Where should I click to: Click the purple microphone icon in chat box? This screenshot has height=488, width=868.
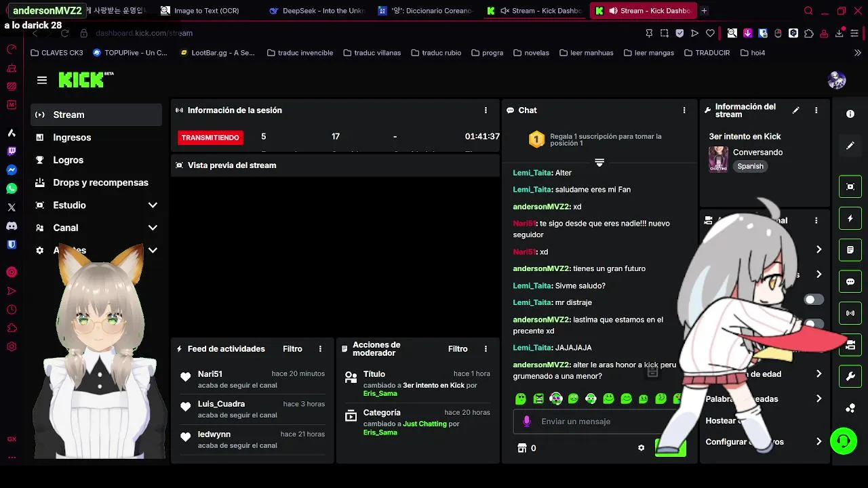(527, 422)
